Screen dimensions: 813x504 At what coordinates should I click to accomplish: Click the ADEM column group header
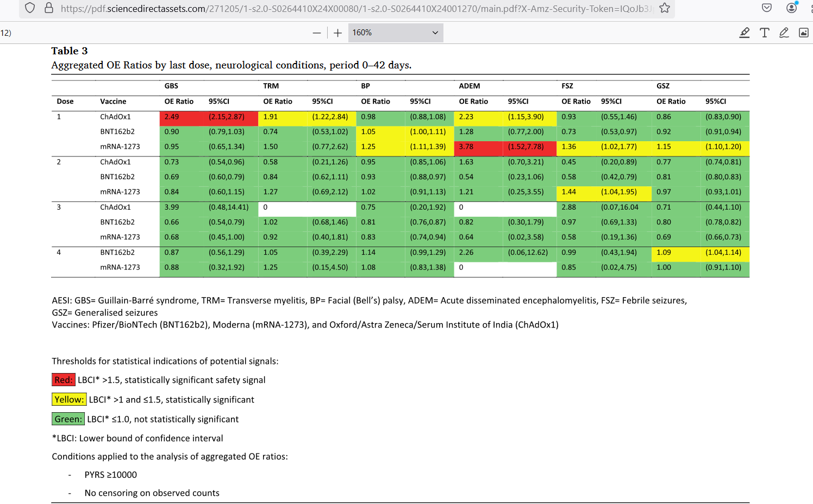point(470,86)
